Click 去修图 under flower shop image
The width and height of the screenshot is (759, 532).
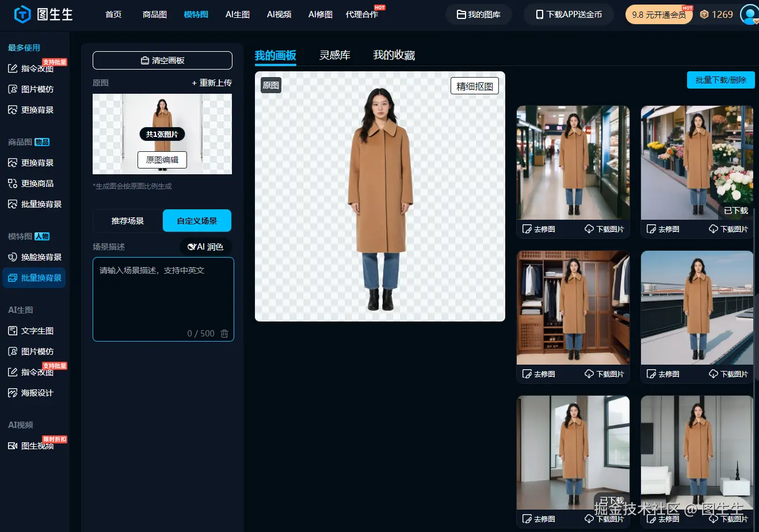tap(663, 229)
